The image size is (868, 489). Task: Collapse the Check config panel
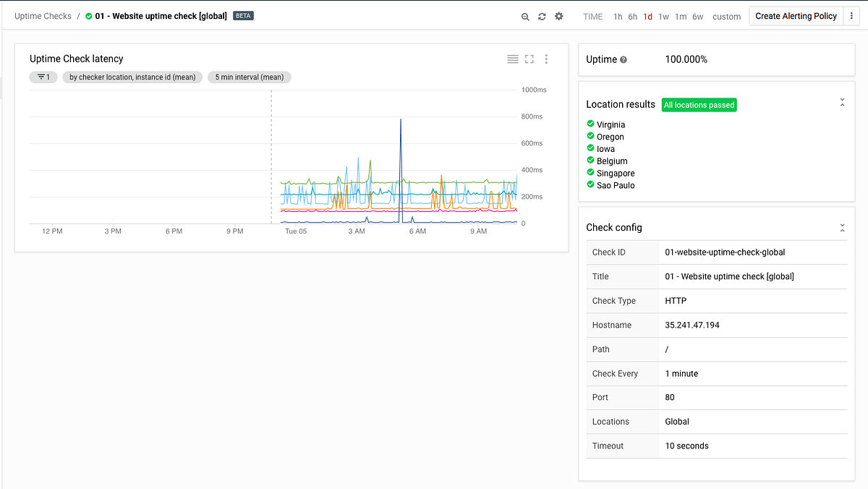tap(842, 227)
